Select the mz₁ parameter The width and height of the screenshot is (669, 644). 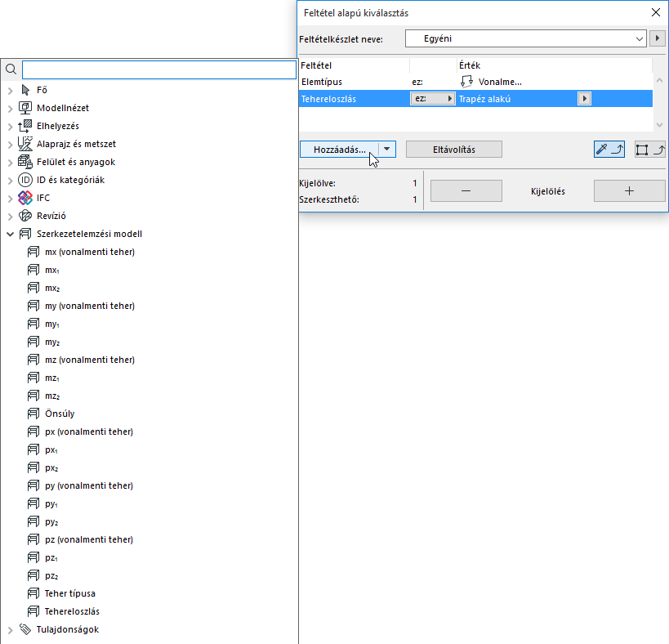52,378
